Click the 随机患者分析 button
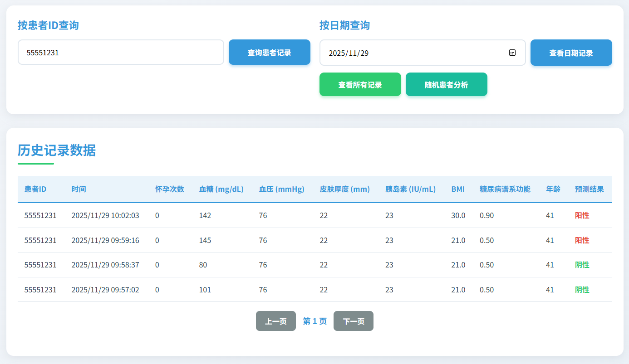 tap(447, 84)
